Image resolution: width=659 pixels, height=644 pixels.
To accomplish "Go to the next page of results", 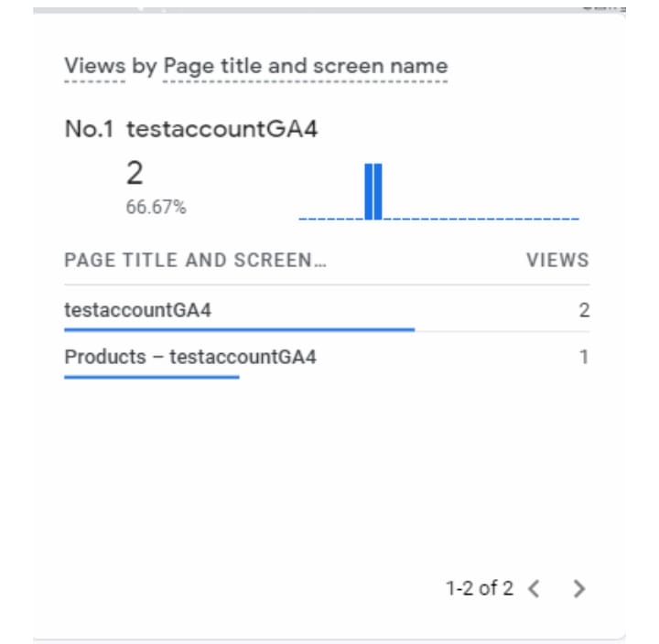I will click(579, 588).
